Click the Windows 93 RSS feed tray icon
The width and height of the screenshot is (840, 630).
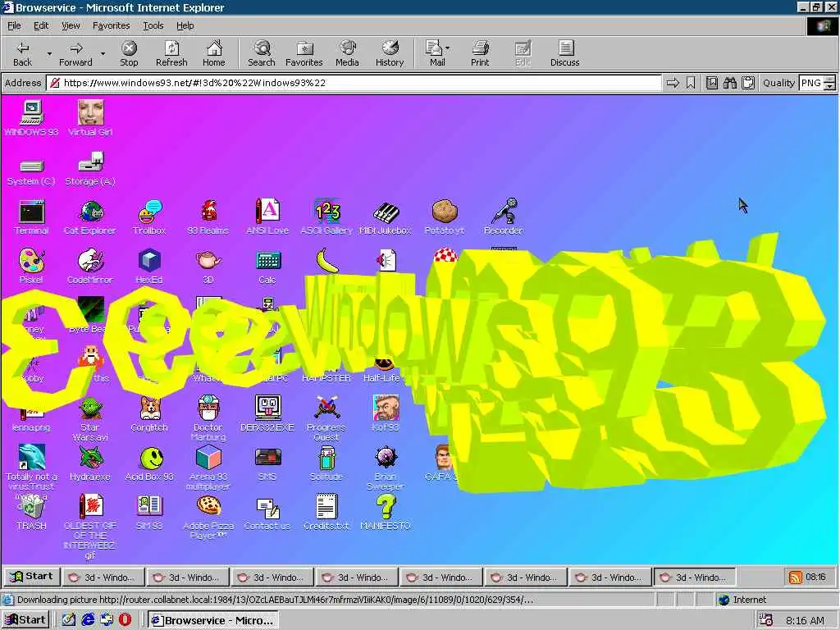[x=796, y=577]
